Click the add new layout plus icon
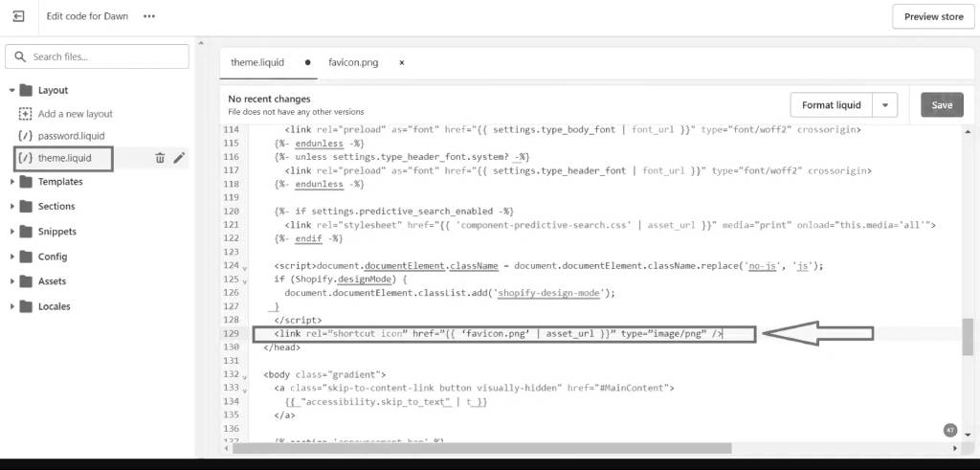 25,114
